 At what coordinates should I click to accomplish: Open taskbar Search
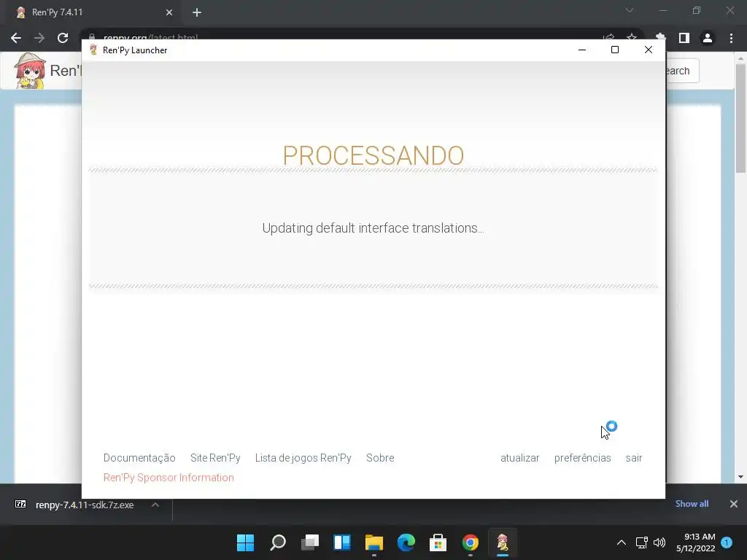(278, 542)
